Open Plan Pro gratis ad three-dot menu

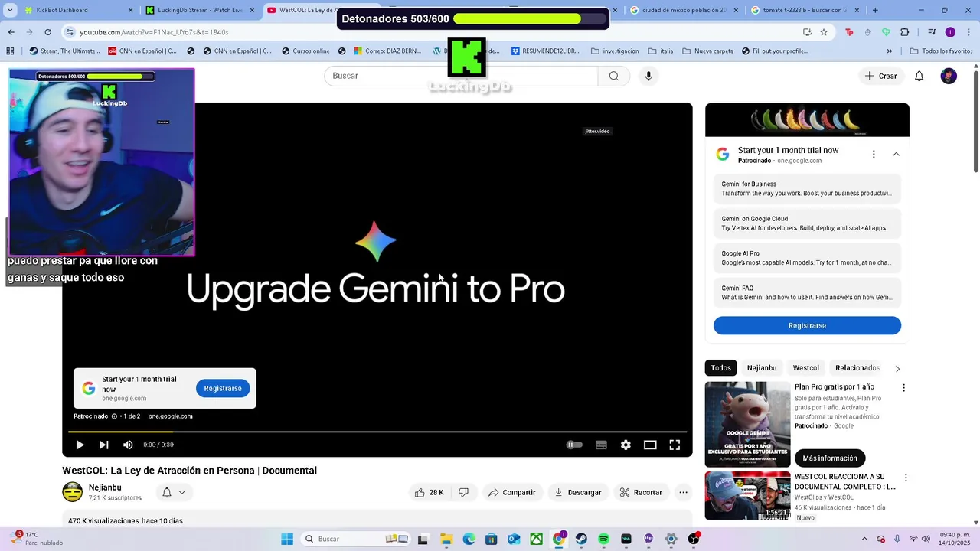903,388
